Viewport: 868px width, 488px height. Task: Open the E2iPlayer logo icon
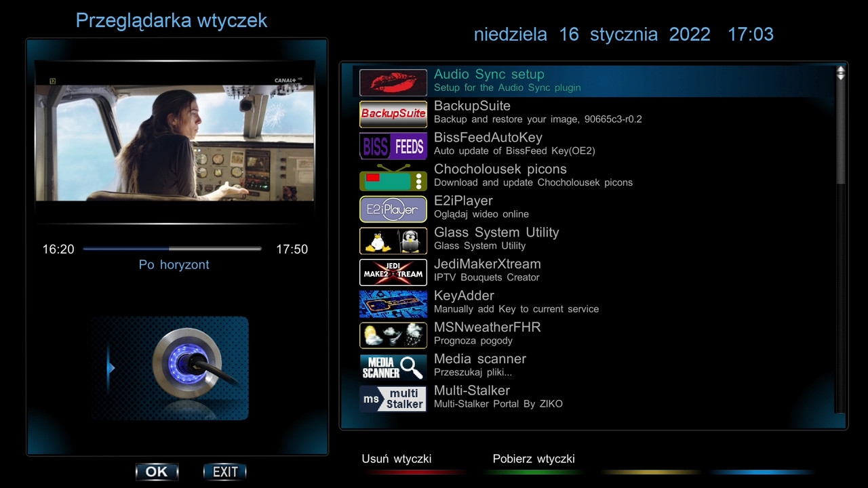pos(393,209)
